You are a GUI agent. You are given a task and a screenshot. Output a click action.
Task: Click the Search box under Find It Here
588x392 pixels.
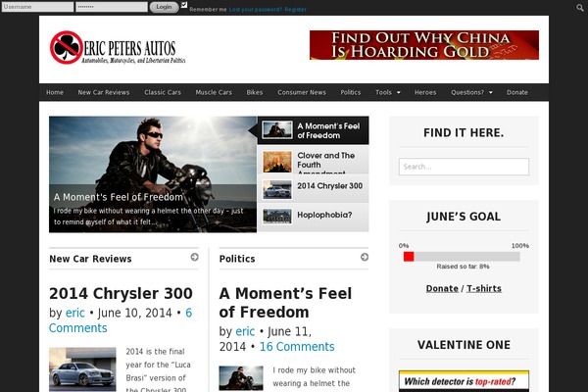click(464, 167)
